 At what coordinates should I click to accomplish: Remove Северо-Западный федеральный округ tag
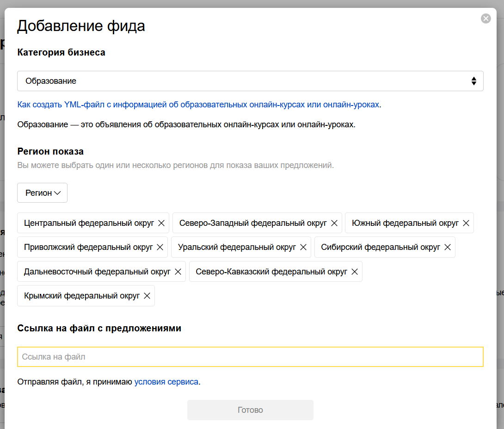click(x=334, y=223)
